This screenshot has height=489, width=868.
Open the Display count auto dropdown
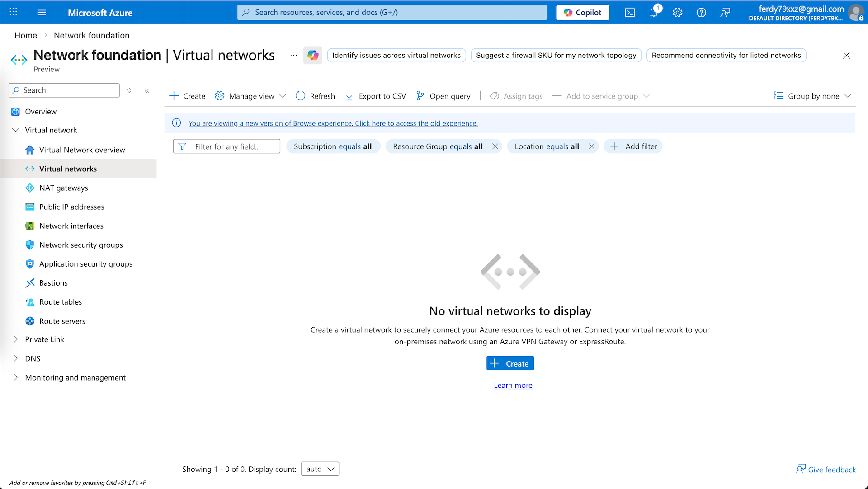pyautogui.click(x=320, y=469)
